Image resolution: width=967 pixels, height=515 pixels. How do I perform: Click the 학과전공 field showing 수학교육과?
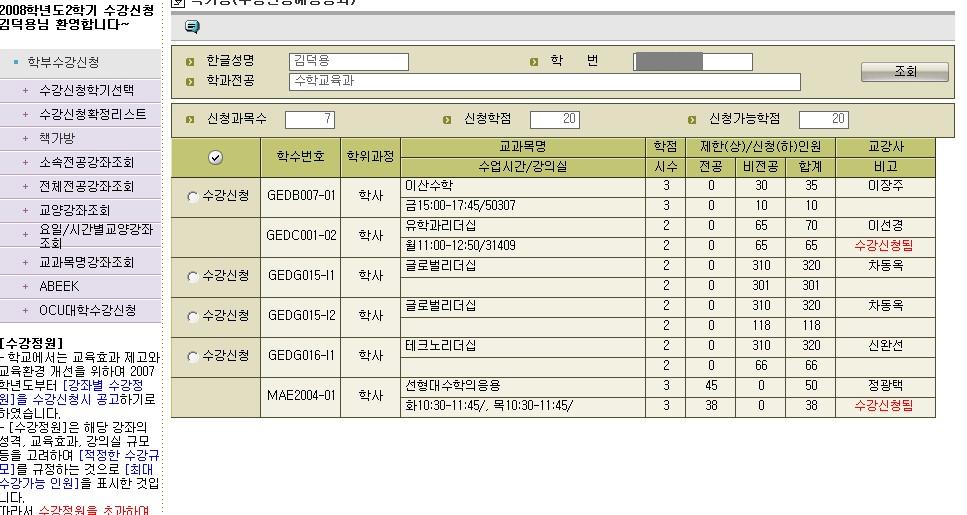pyautogui.click(x=545, y=82)
